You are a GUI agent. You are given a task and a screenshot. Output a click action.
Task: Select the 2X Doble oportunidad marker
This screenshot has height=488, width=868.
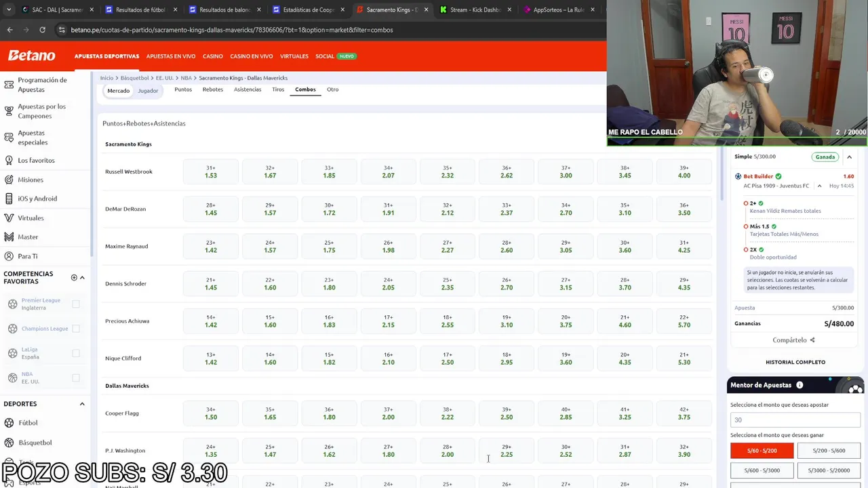746,249
